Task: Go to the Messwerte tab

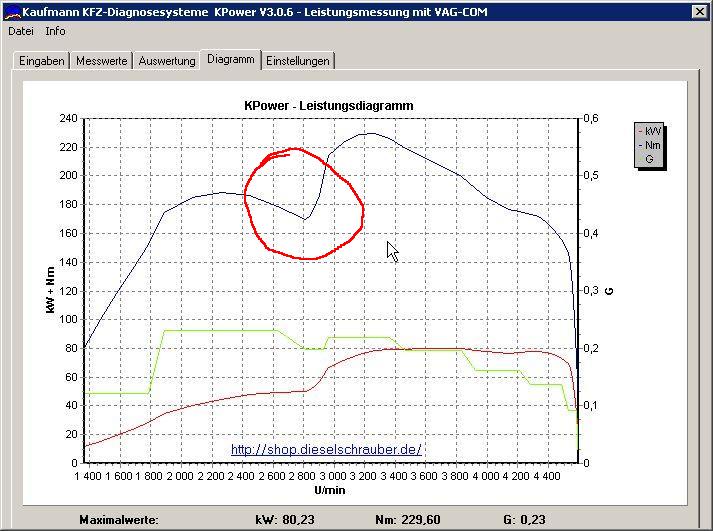Action: [102, 61]
